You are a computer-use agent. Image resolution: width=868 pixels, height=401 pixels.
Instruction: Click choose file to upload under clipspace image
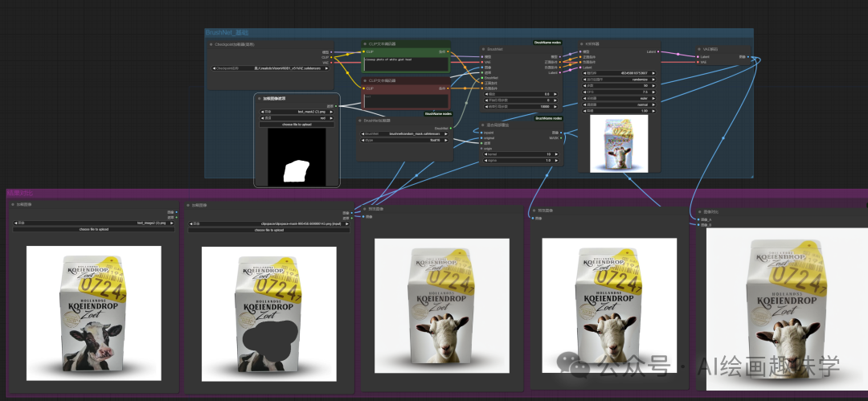(268, 230)
